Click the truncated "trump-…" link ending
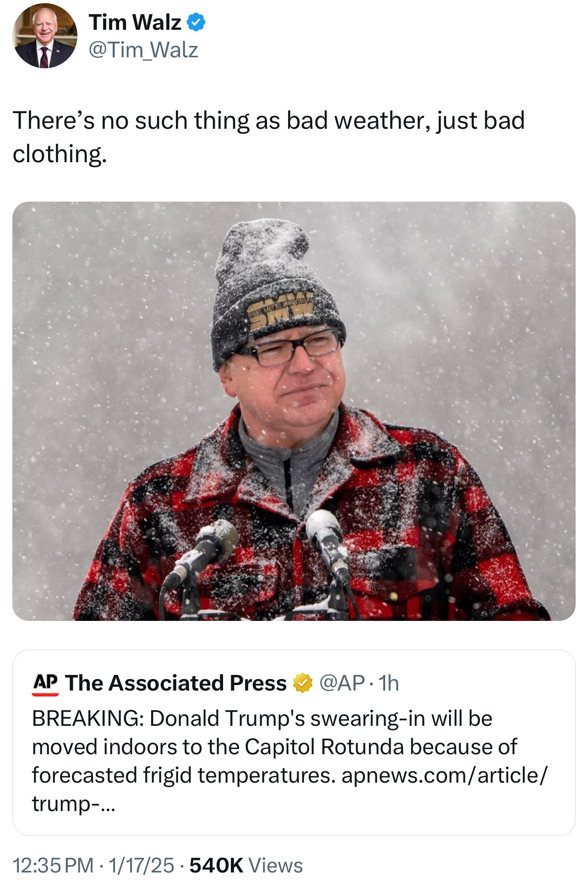The height and width of the screenshot is (883, 588). tap(73, 804)
